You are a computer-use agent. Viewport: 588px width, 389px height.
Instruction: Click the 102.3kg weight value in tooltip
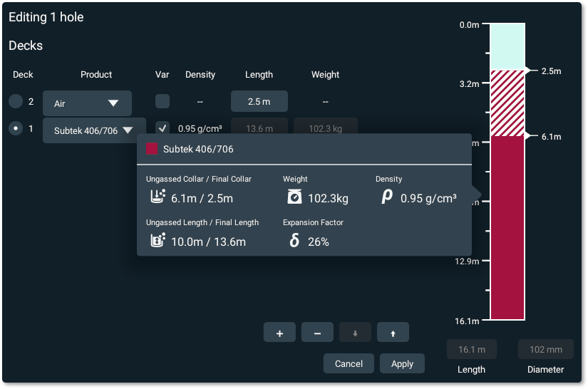pyautogui.click(x=328, y=198)
